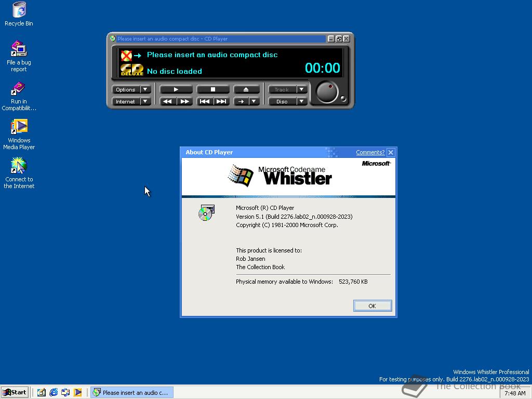532x399 pixels.
Task: Launch Internet Explorer from quick launch
Action: click(54, 393)
